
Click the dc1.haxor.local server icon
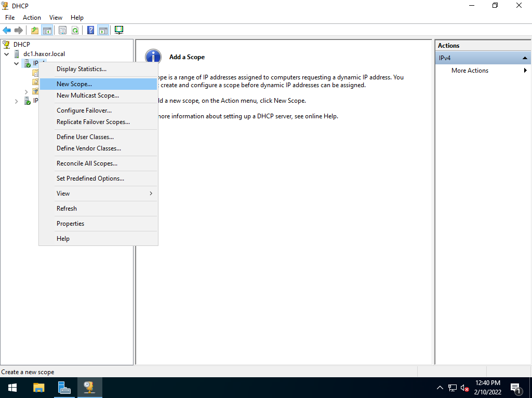17,54
